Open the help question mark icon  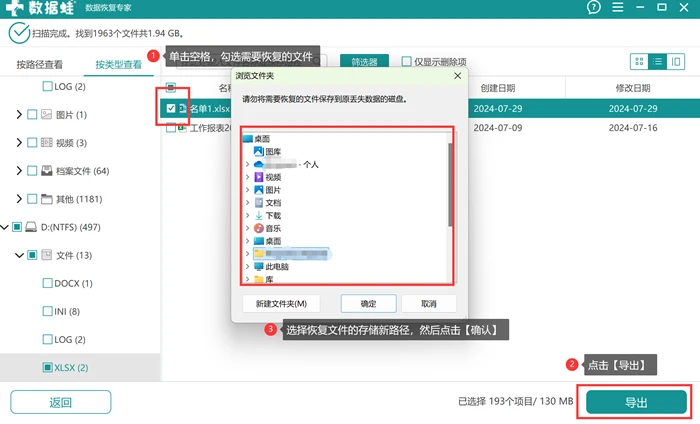coord(593,7)
